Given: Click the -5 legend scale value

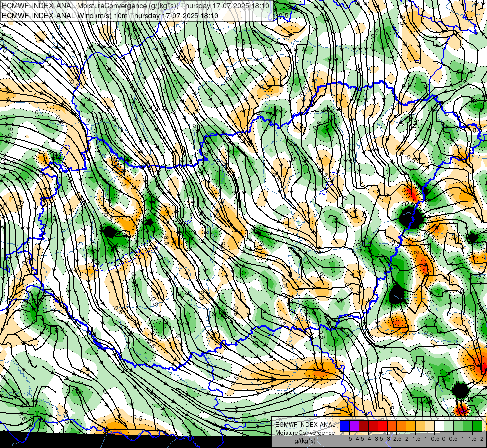Looking at the screenshot, I should click(x=349, y=439).
